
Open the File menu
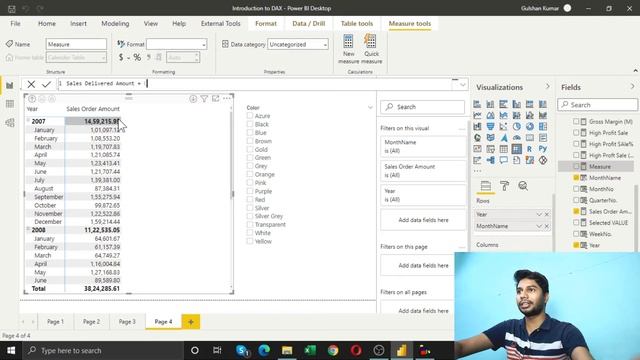(x=16, y=24)
